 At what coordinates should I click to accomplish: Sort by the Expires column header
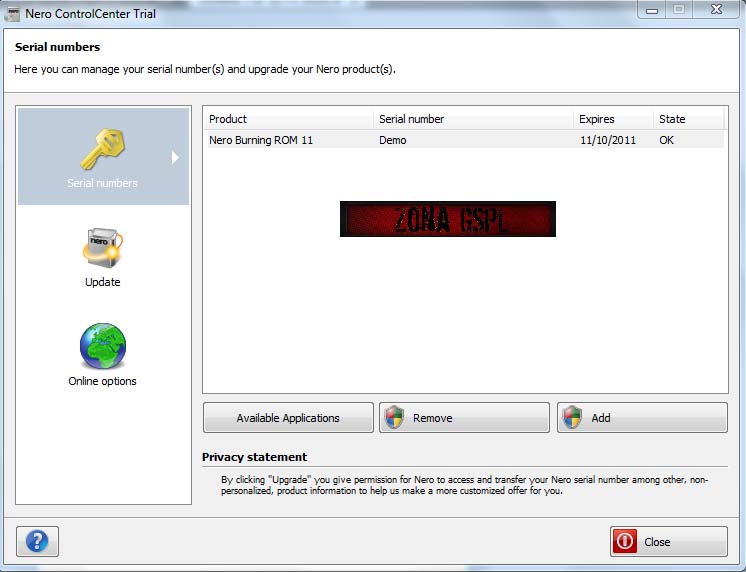click(x=613, y=119)
